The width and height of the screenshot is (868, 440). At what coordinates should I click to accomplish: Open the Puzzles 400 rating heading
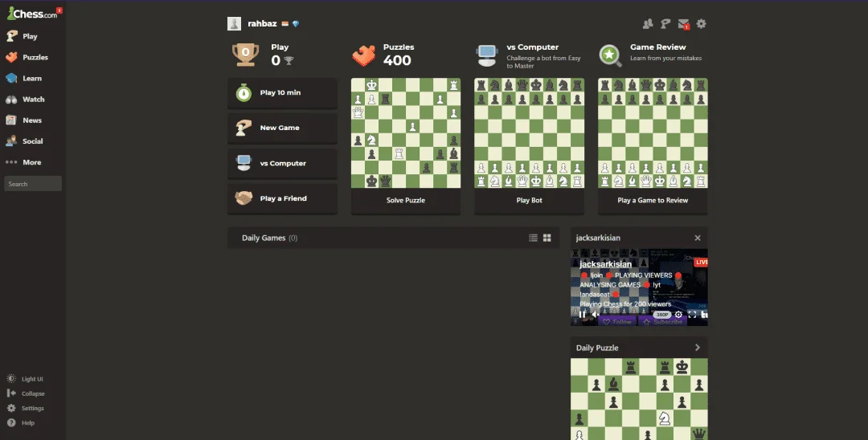[399, 55]
